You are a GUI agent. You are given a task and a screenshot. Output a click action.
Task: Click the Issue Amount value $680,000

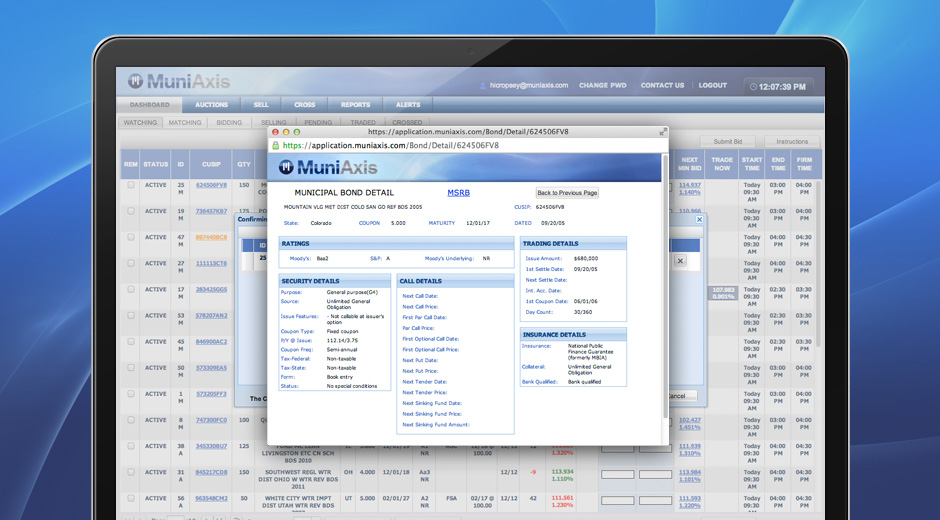[x=586, y=259]
